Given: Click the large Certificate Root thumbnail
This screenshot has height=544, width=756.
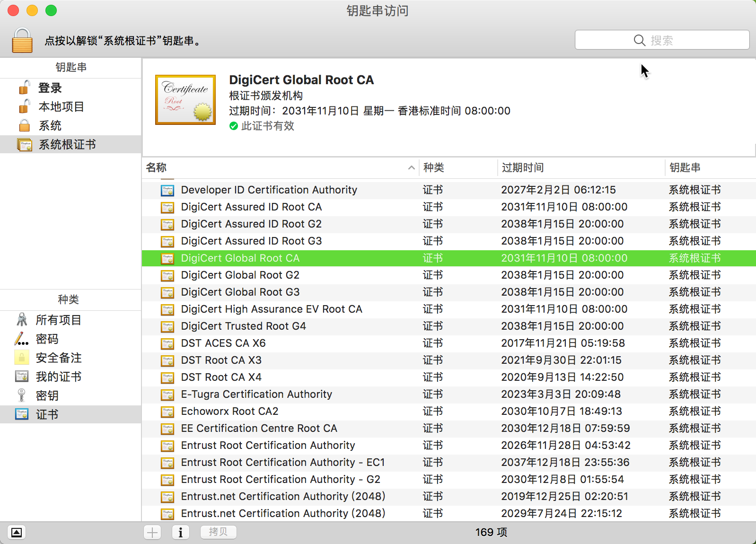Looking at the screenshot, I should (x=185, y=100).
